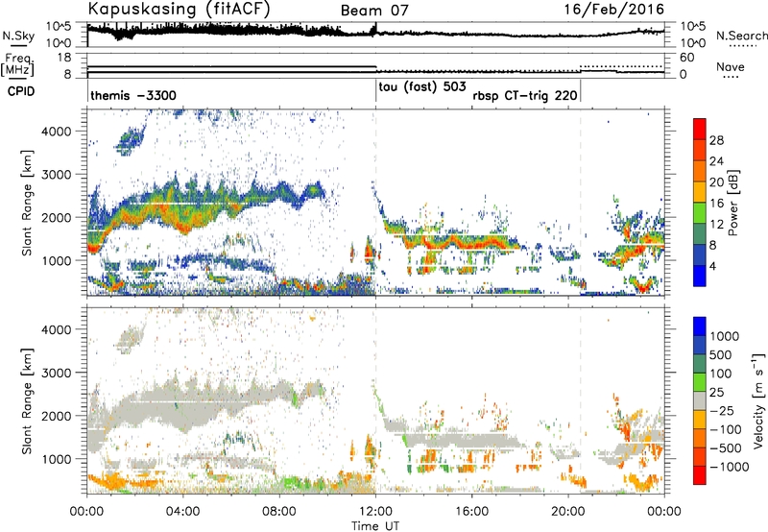Click the "4000" tick on the power panel
The height and width of the screenshot is (532, 768).
point(57,132)
